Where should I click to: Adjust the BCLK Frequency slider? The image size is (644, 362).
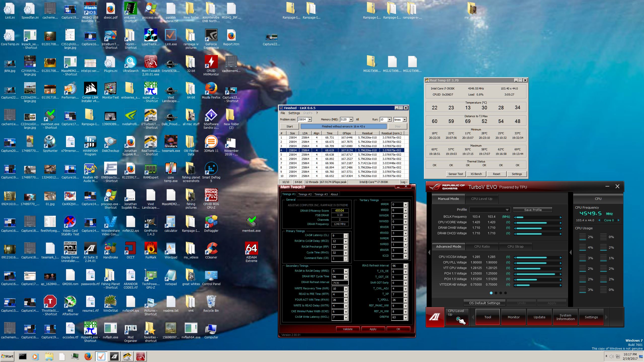538,217
